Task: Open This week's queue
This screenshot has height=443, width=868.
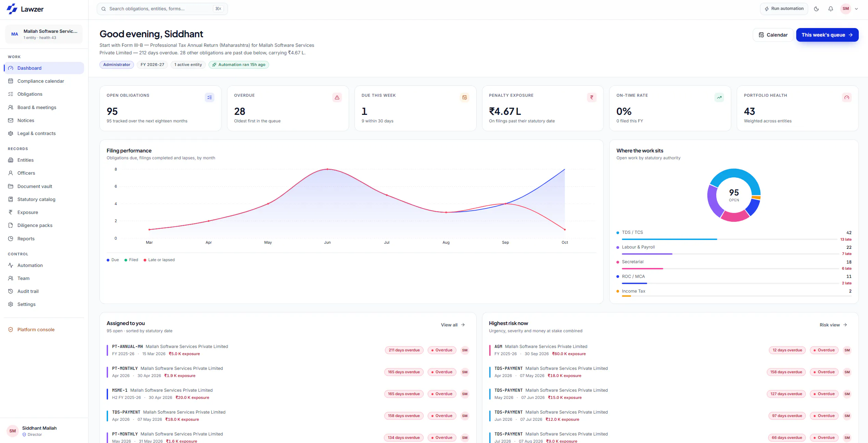Action: tap(827, 35)
